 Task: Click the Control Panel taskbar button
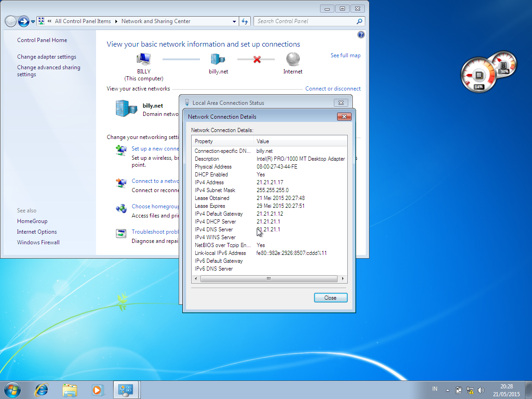(126, 390)
